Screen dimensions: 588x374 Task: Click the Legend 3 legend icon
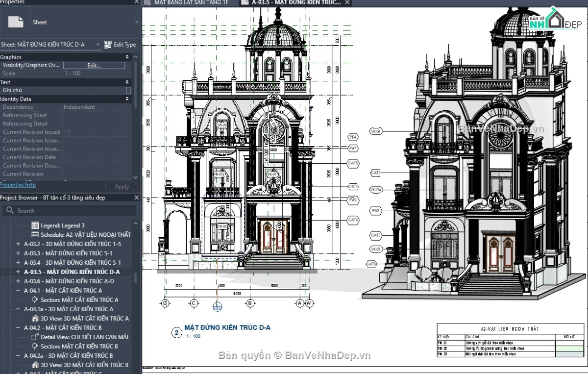[x=35, y=225]
